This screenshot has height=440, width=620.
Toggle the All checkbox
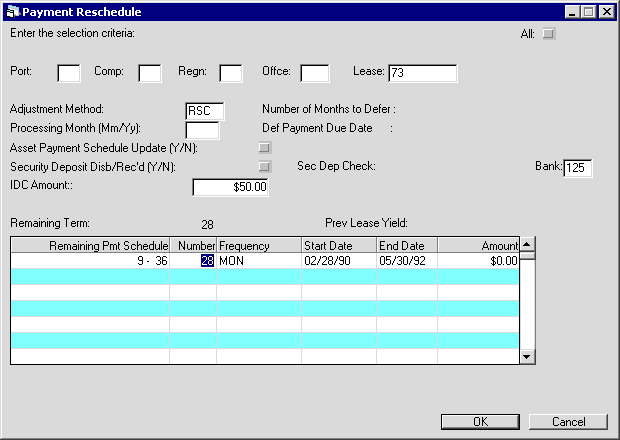tap(549, 34)
